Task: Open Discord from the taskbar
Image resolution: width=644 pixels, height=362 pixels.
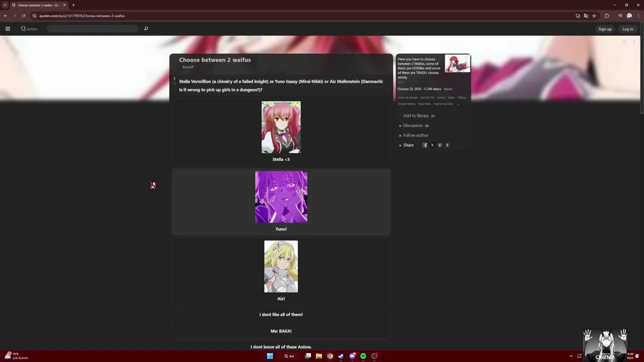Action: click(352, 356)
